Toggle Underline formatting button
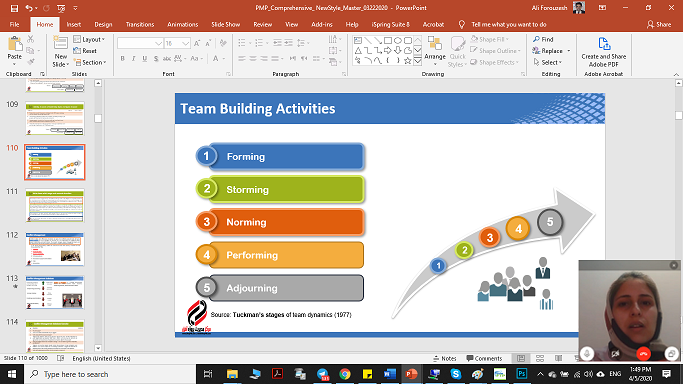The image size is (683, 384). tap(145, 58)
